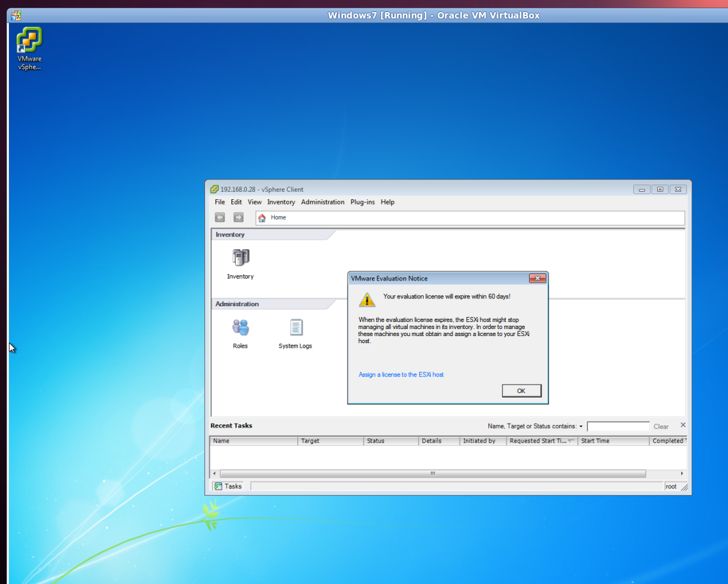Click the Home icon in address bar
Image resolution: width=728 pixels, height=584 pixels.
(x=262, y=218)
